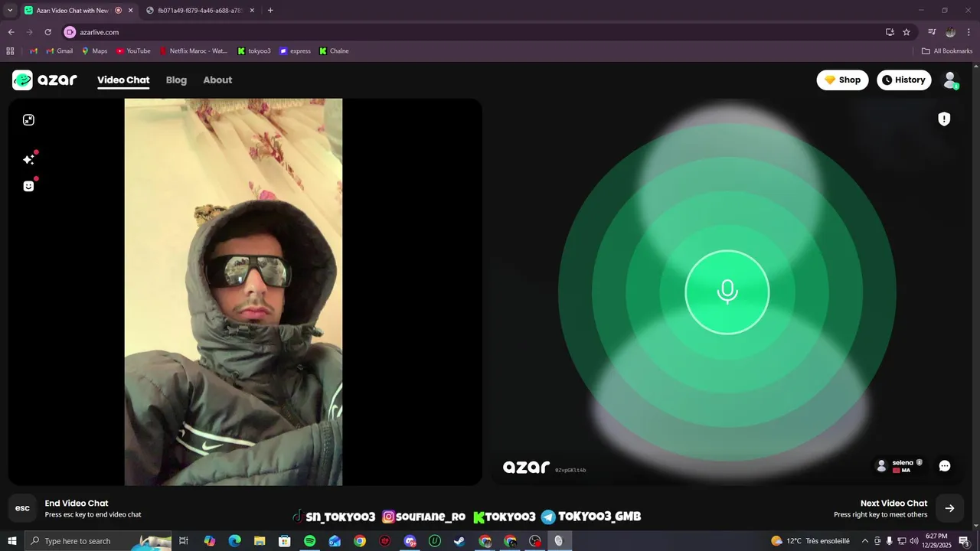Show hidden system tray icons
The height and width of the screenshot is (551, 980).
point(865,541)
